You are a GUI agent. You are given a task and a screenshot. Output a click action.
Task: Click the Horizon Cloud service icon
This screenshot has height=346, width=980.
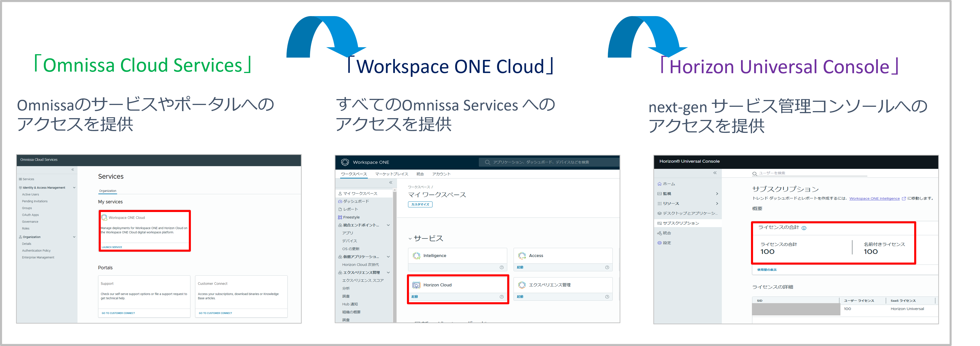tap(416, 285)
